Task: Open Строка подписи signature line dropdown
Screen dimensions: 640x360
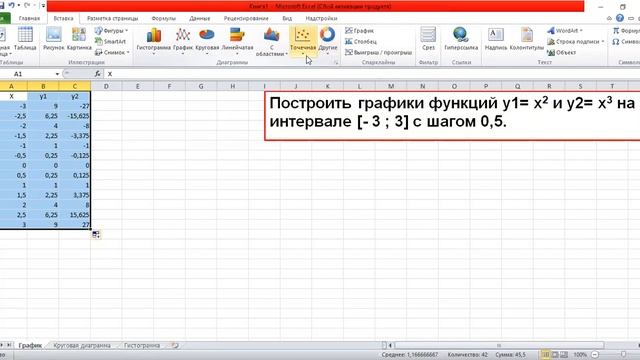Action: [x=576, y=42]
